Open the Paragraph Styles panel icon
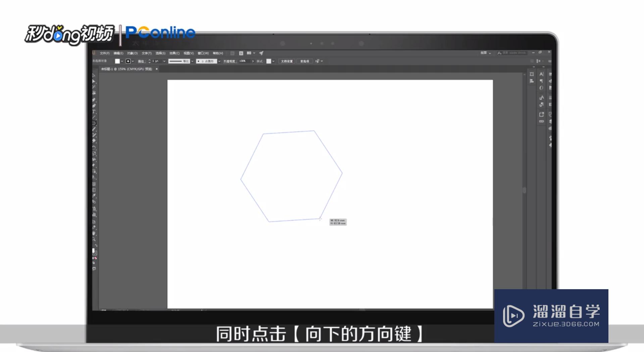Viewport: 644px width, 352px height. coord(541,104)
